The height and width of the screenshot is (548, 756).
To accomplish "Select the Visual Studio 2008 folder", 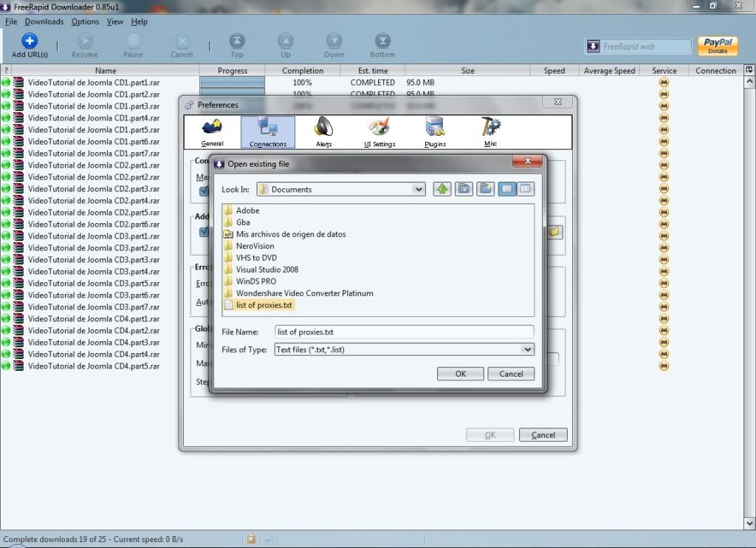I will 261,270.
